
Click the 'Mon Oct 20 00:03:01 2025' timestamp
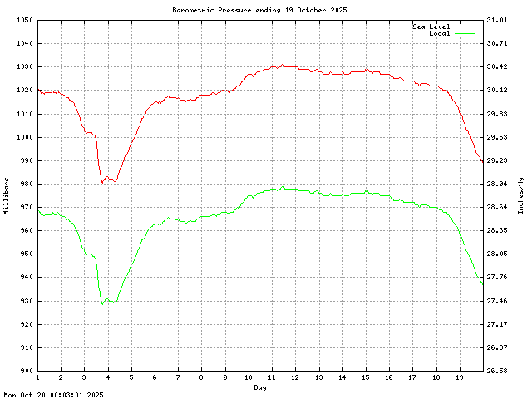[54, 395]
